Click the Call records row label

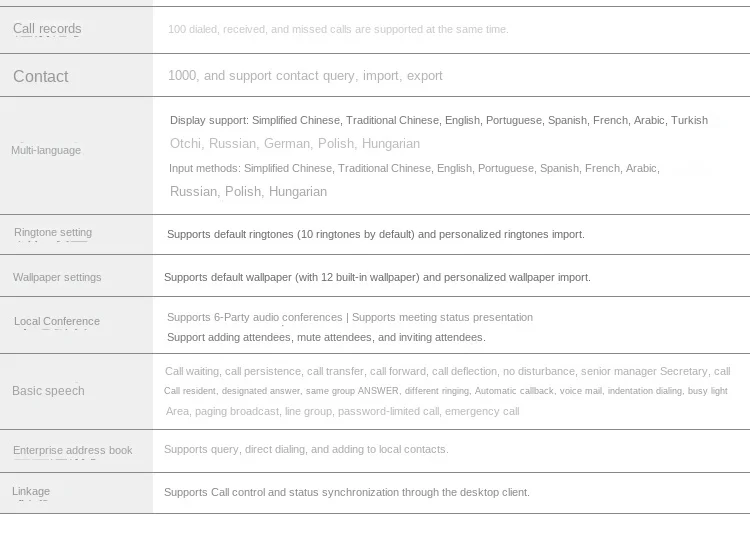[x=47, y=29]
